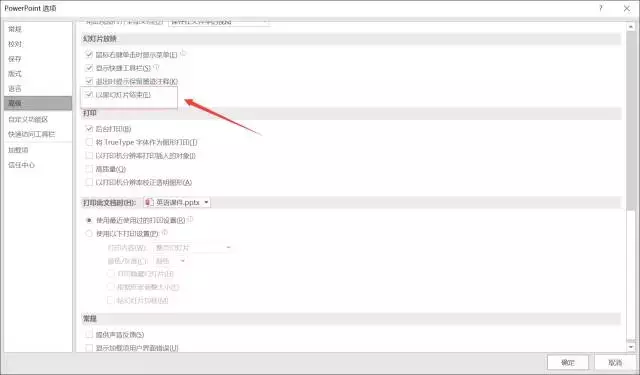This screenshot has height=375, width=640.
Task: Toggle 根据纸张调整大小 checkbox
Action: 110,287
